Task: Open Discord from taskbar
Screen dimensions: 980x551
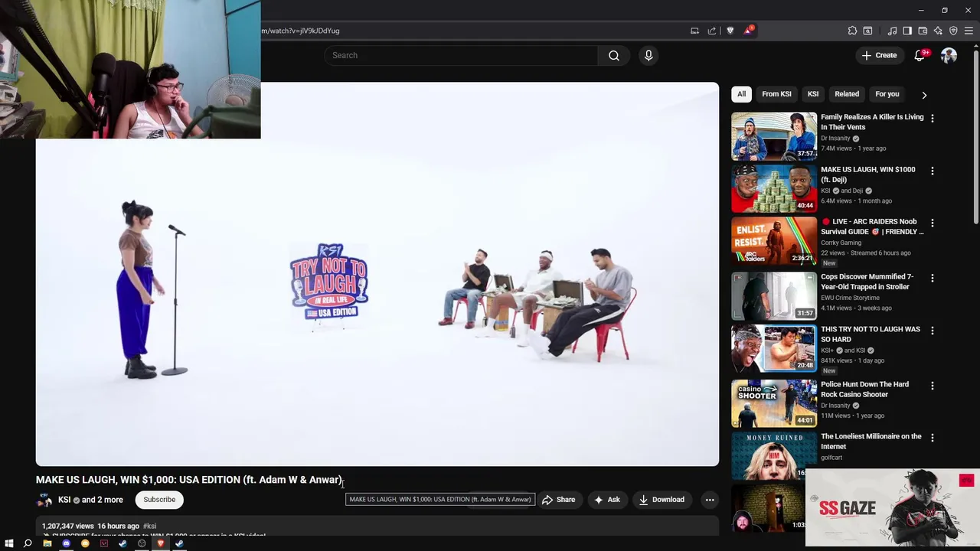Action: pyautogui.click(x=66, y=543)
